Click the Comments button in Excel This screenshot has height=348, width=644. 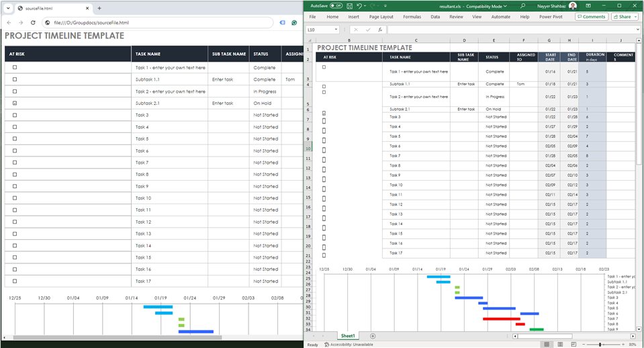click(592, 17)
